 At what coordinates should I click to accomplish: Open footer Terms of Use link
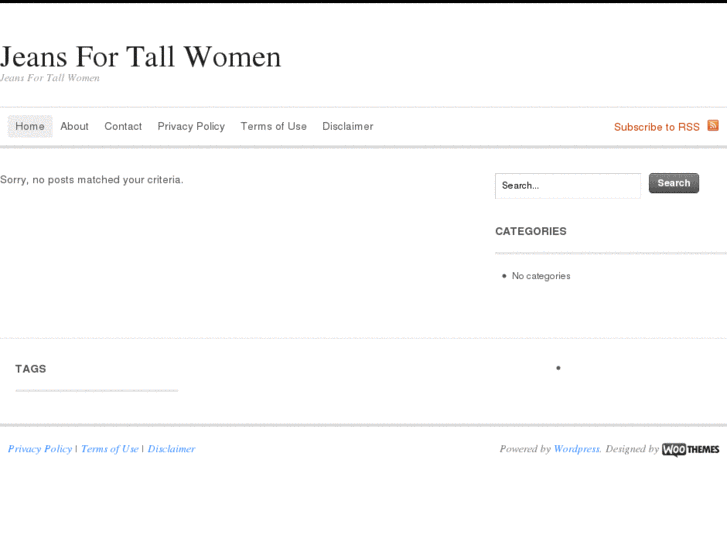[x=110, y=449]
